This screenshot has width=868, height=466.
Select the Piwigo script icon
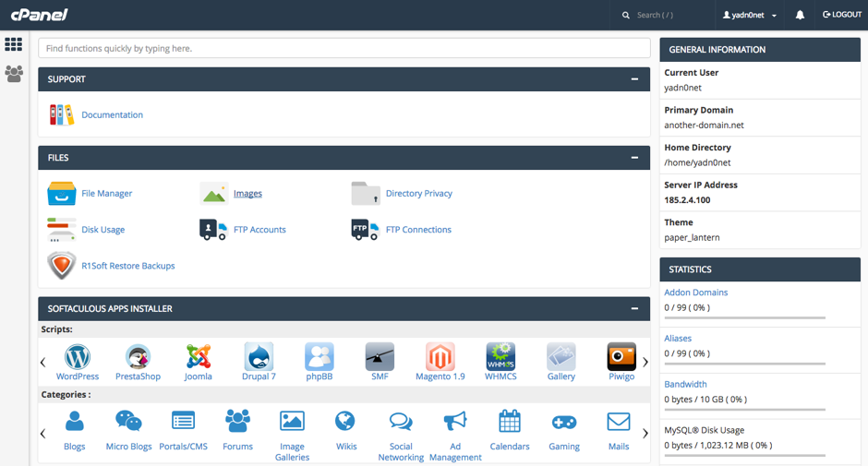click(621, 357)
